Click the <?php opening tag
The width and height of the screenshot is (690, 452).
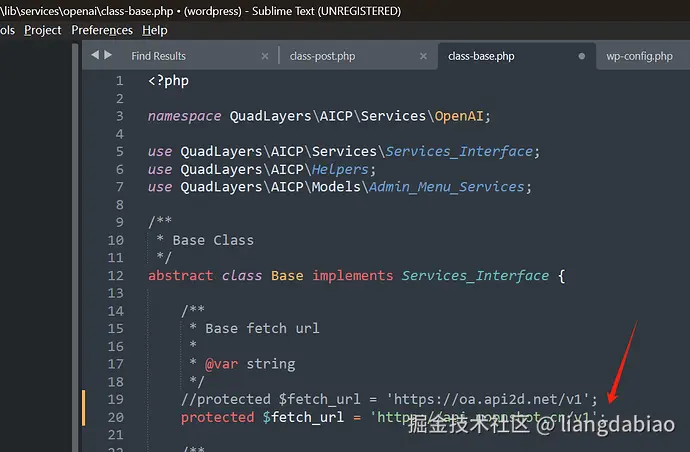(169, 81)
